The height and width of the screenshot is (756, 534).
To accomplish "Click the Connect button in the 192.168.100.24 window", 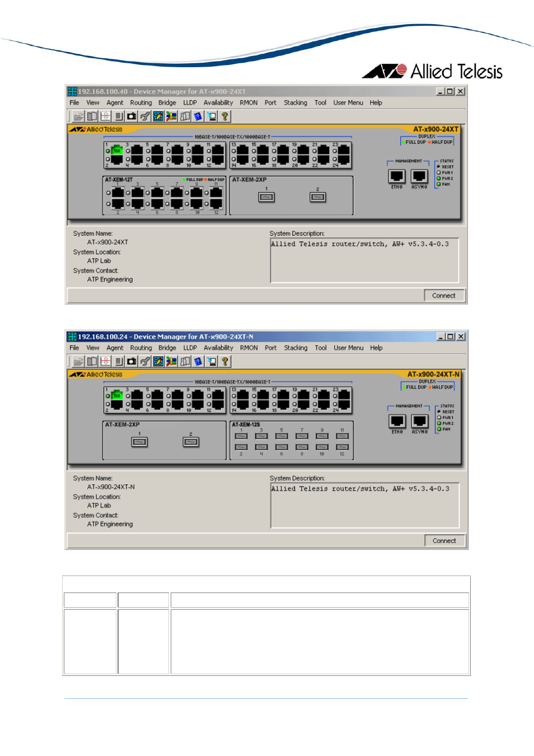I will (x=444, y=541).
